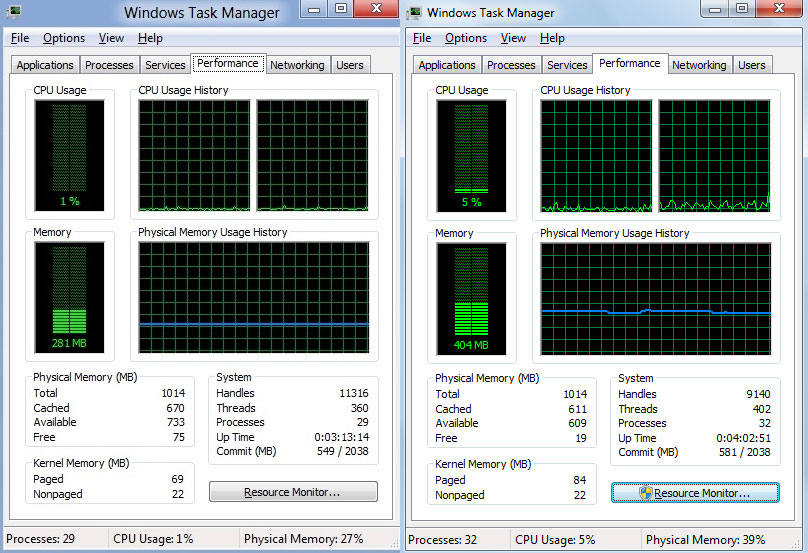808x553 pixels.
Task: Open Options menu in left Task Manager
Action: (x=64, y=38)
